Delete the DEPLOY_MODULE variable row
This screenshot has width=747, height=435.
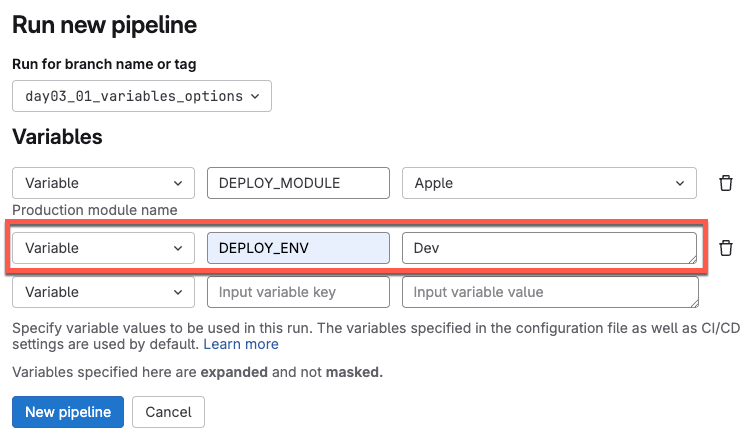point(726,183)
